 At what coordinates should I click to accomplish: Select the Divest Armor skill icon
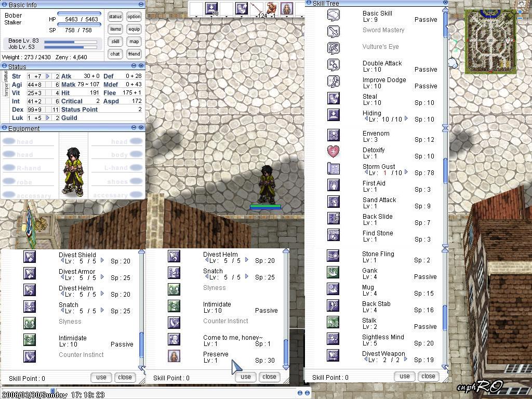(x=30, y=273)
